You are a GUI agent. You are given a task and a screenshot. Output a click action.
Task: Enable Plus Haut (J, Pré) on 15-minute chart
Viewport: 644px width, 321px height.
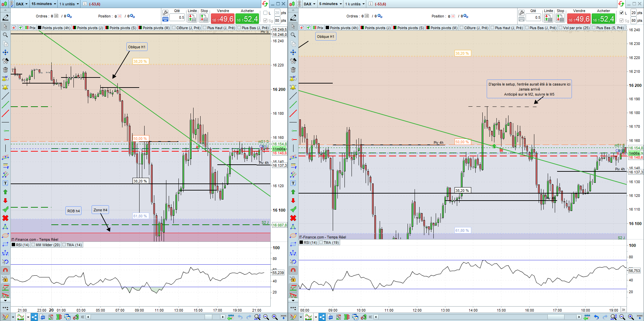[x=205, y=28]
